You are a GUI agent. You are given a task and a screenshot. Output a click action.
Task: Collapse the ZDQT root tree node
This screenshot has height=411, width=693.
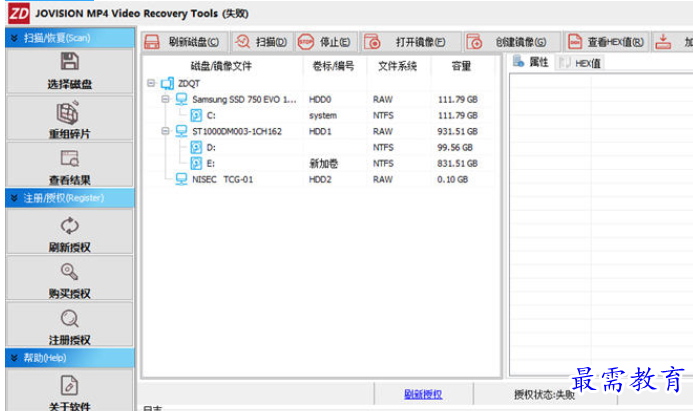151,83
